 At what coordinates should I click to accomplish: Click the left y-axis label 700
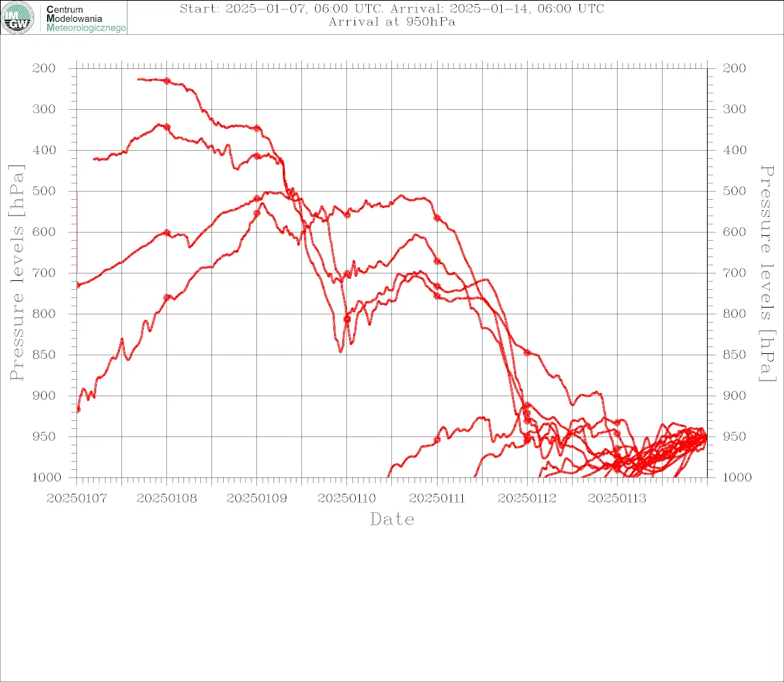pyautogui.click(x=44, y=273)
